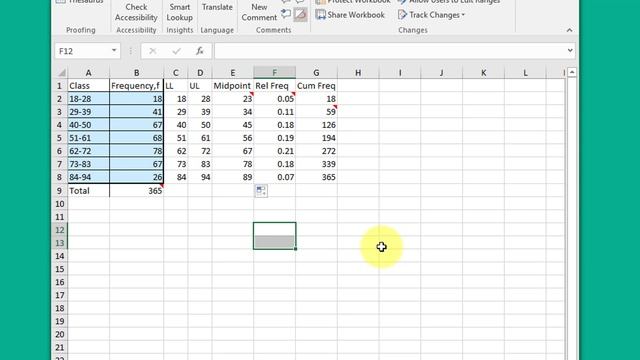Click the Insert Function fx icon
640x360 pixels.
click(x=200, y=51)
